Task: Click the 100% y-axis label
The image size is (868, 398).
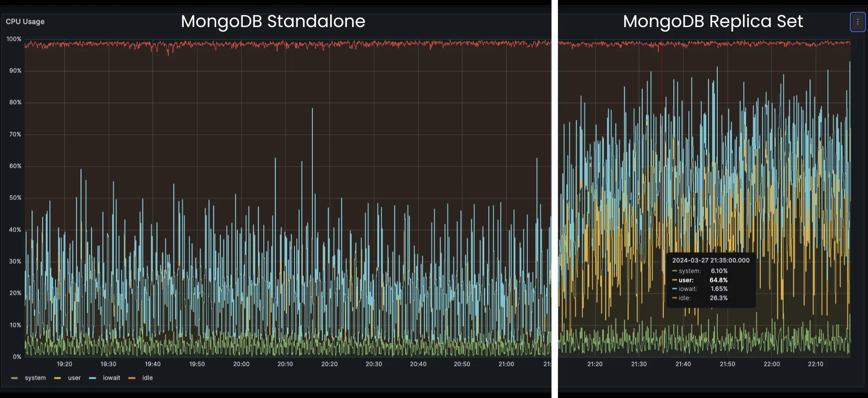Action: click(x=14, y=39)
